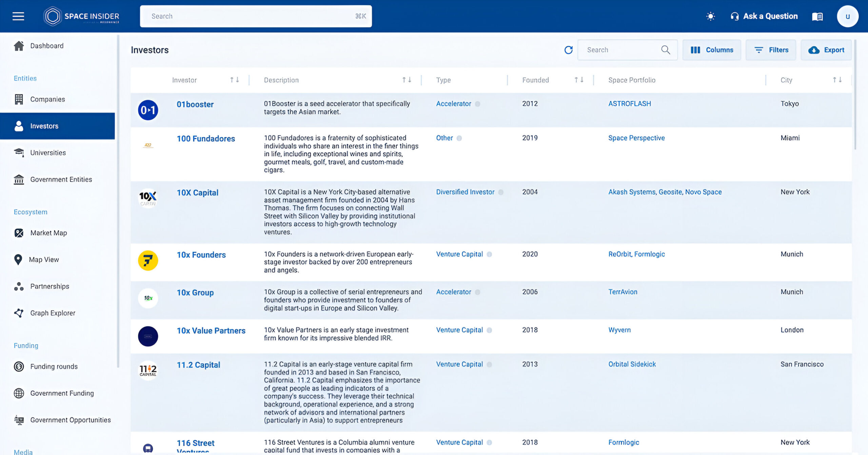The height and width of the screenshot is (455, 868).
Task: Sort by the Investor column arrows
Action: click(x=234, y=80)
